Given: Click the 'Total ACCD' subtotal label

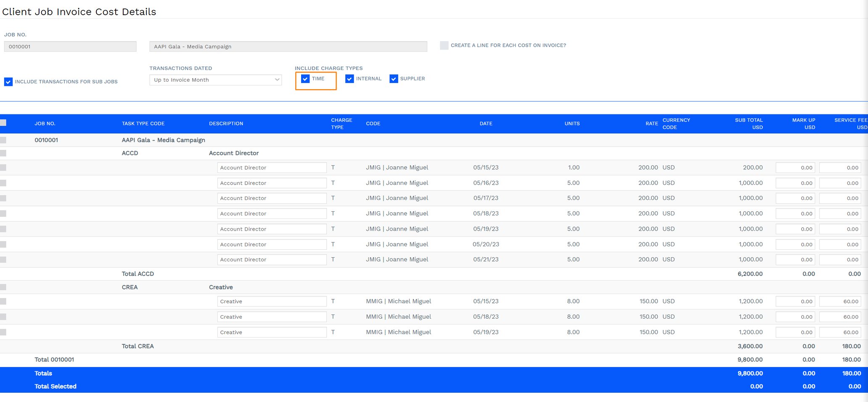Looking at the screenshot, I should coord(138,274).
